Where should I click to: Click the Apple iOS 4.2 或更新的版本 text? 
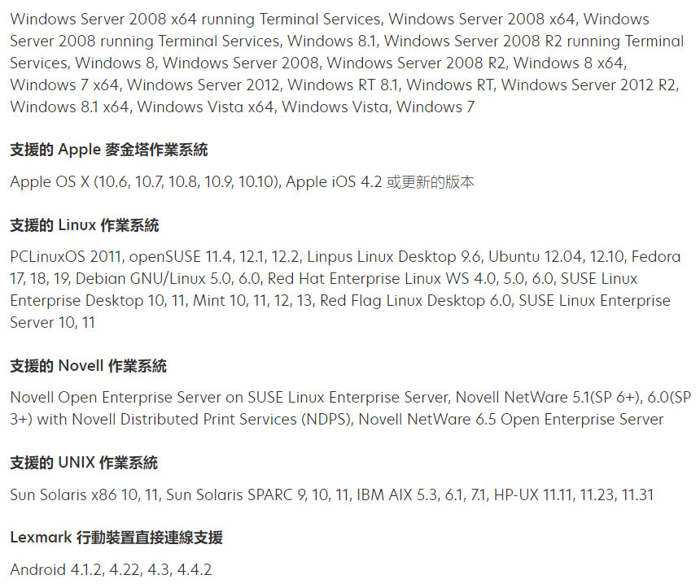[x=380, y=182]
